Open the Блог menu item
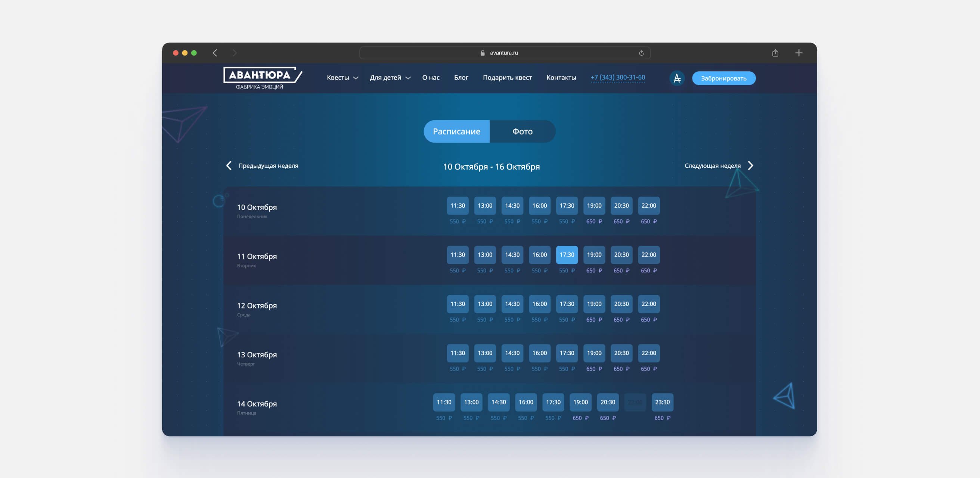This screenshot has height=478, width=980. point(461,78)
